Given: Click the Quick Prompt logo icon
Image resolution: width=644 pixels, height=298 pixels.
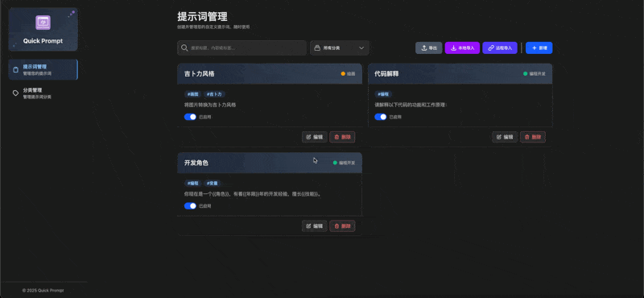Looking at the screenshot, I should click(x=43, y=23).
